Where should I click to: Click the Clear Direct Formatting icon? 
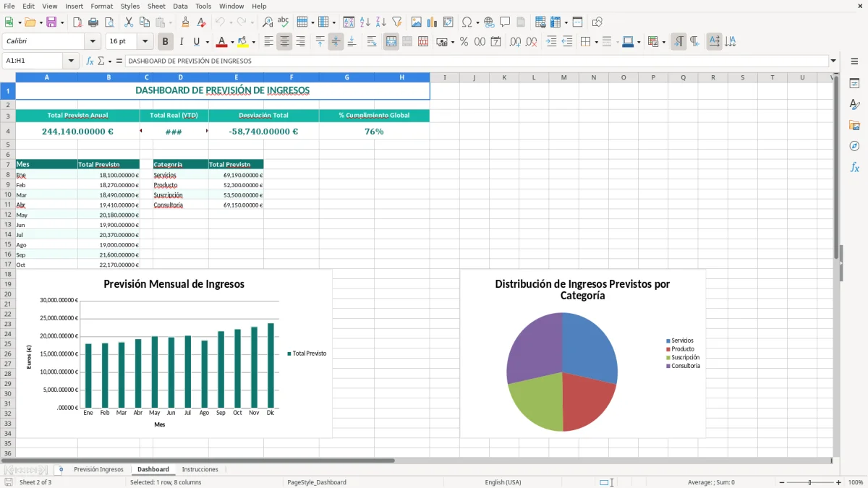pos(201,22)
